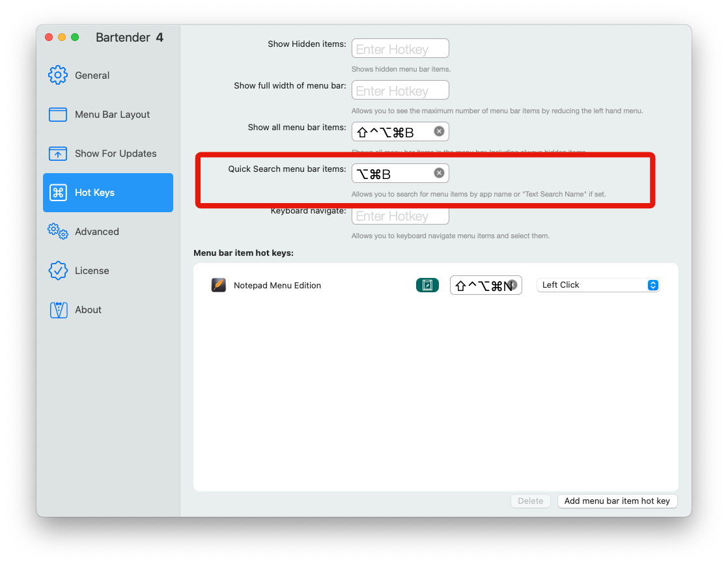Open the About section label
This screenshot has height=565, width=728.
[x=88, y=310]
